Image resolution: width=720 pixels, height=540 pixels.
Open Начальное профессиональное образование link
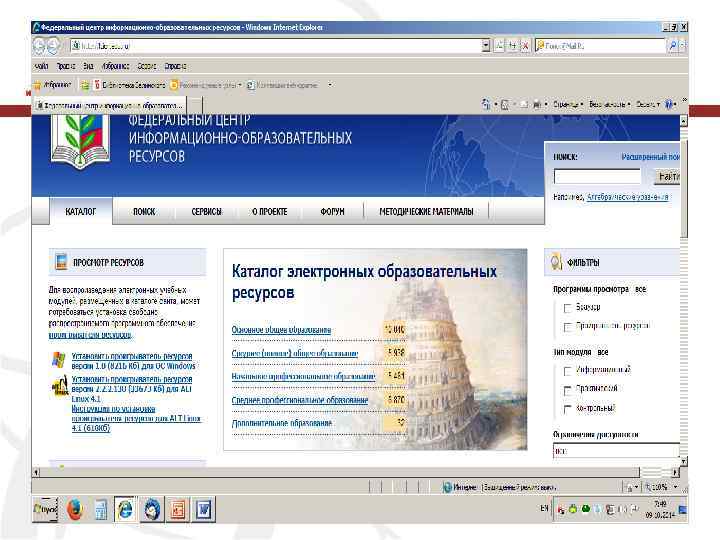point(303,377)
